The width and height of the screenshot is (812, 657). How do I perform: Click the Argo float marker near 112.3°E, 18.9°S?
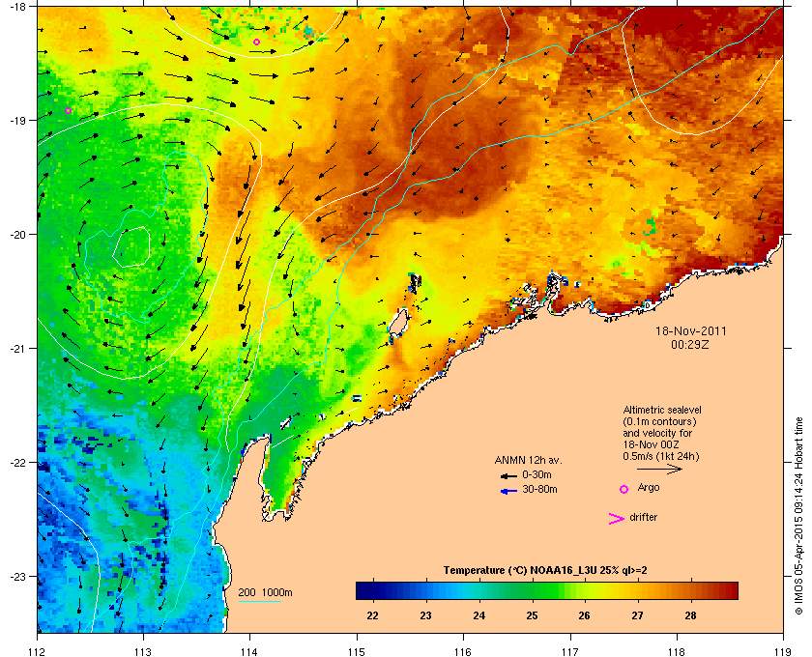68,110
